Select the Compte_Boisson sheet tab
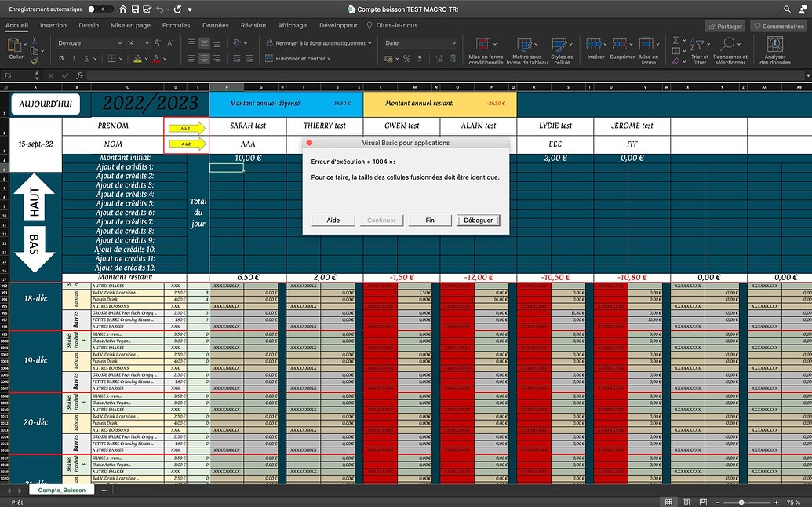Viewport: 812px width, 507px height. 62,489
